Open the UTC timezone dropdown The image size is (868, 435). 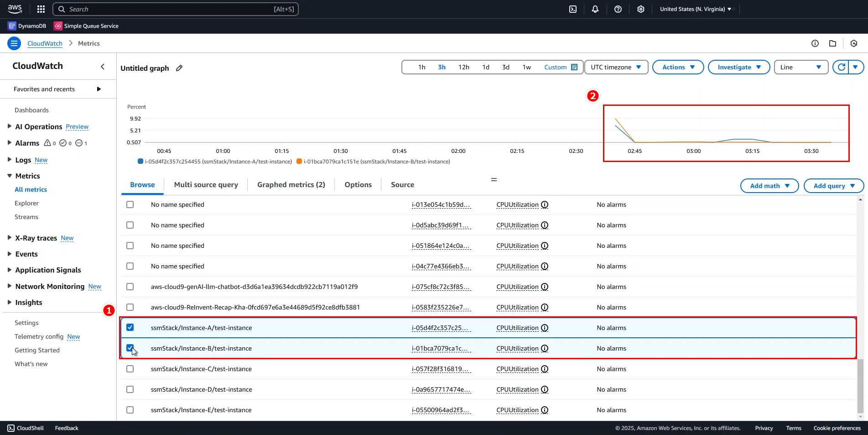coord(616,67)
